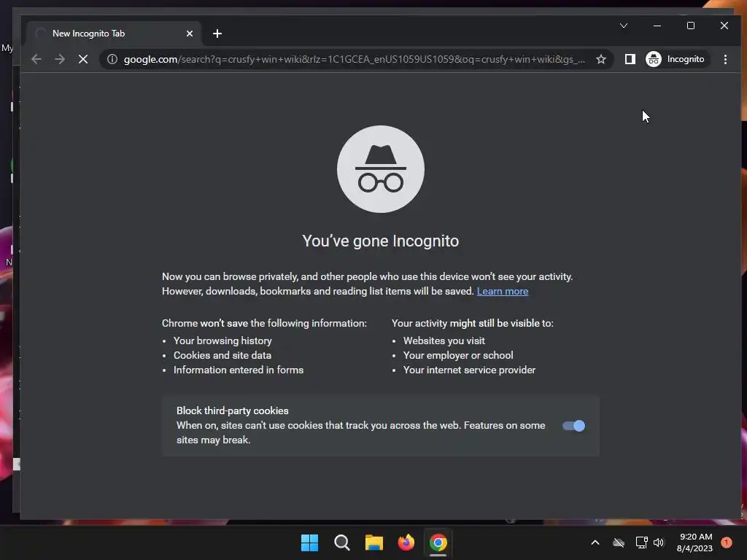Open the side panel icon

(630, 59)
